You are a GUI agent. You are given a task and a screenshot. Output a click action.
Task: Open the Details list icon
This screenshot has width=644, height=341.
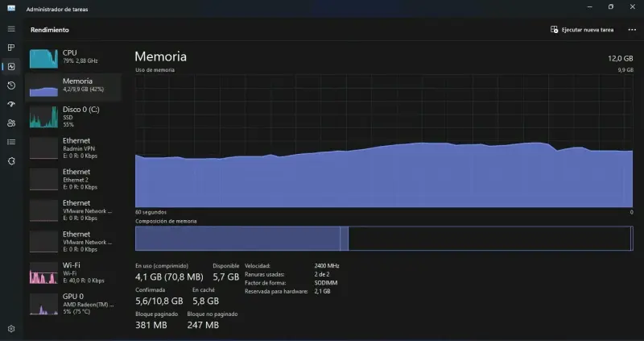click(11, 142)
